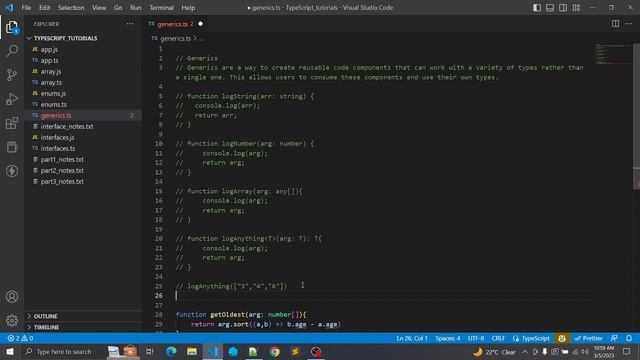Click the Windows Start button
Image resolution: width=640 pixels, height=360 pixels.
pos(9,351)
